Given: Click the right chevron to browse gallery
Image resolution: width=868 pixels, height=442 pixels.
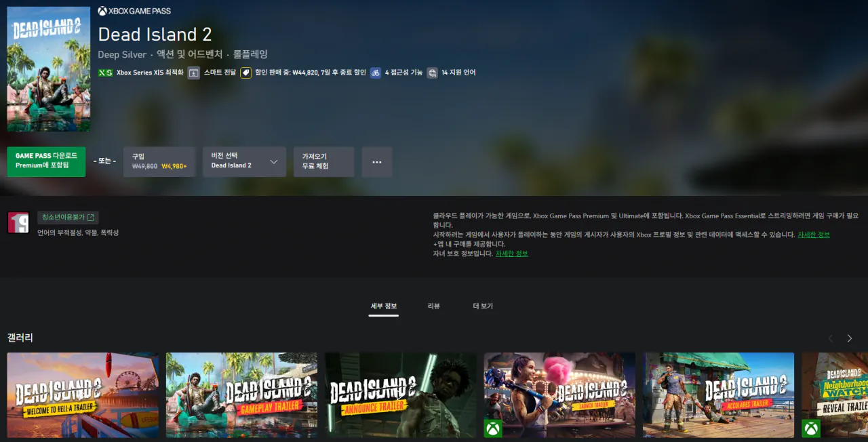Looking at the screenshot, I should (849, 338).
